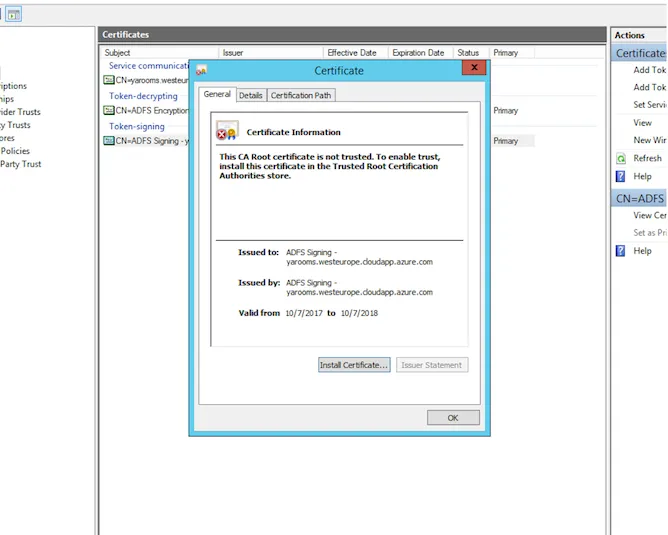The width and height of the screenshot is (668, 535).
Task: Click the untrusted certificate warning icon
Action: [x=227, y=131]
